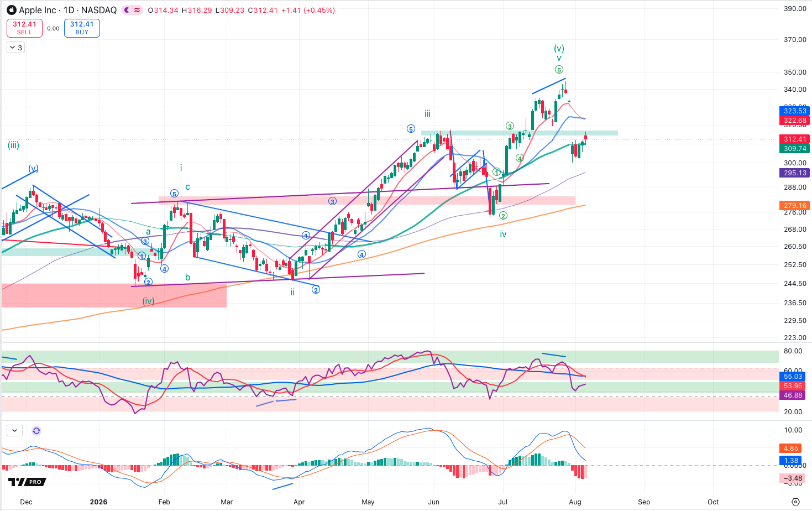Click the TradingView PRO logo
The image size is (812, 511).
pyautogui.click(x=25, y=482)
